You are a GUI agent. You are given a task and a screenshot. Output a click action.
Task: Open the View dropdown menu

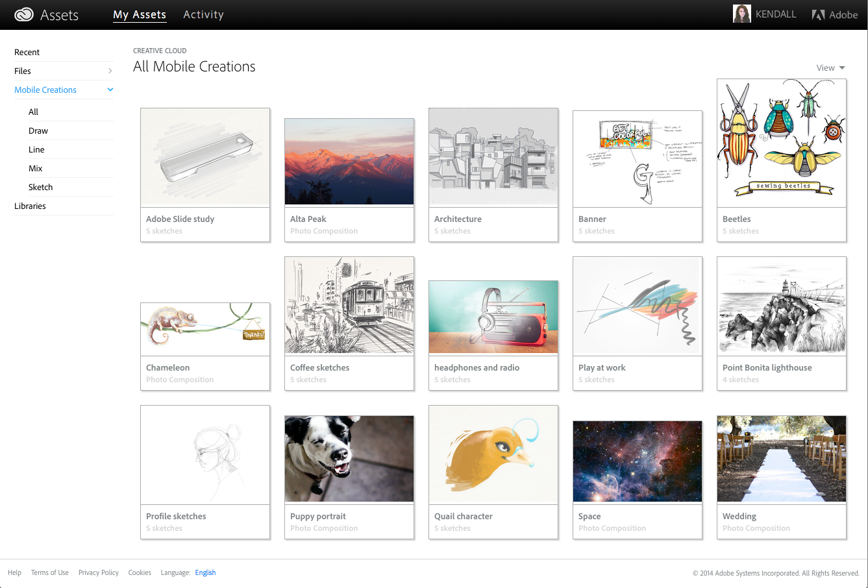[830, 68]
